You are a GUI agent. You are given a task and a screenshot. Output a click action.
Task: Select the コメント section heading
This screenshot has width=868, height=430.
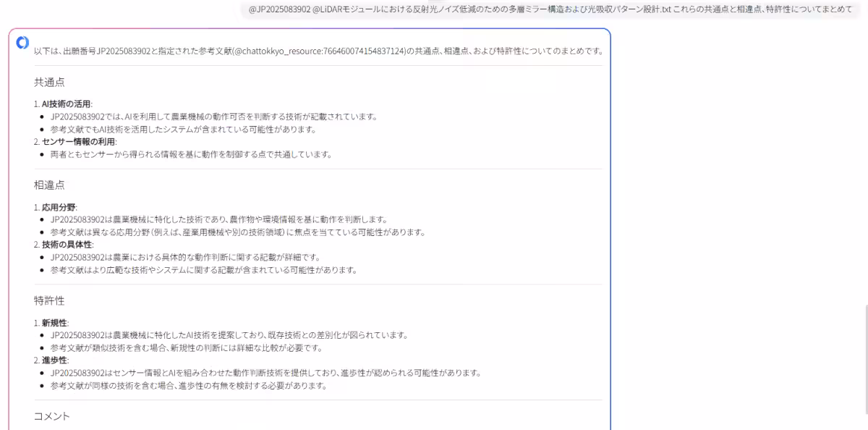point(51,416)
